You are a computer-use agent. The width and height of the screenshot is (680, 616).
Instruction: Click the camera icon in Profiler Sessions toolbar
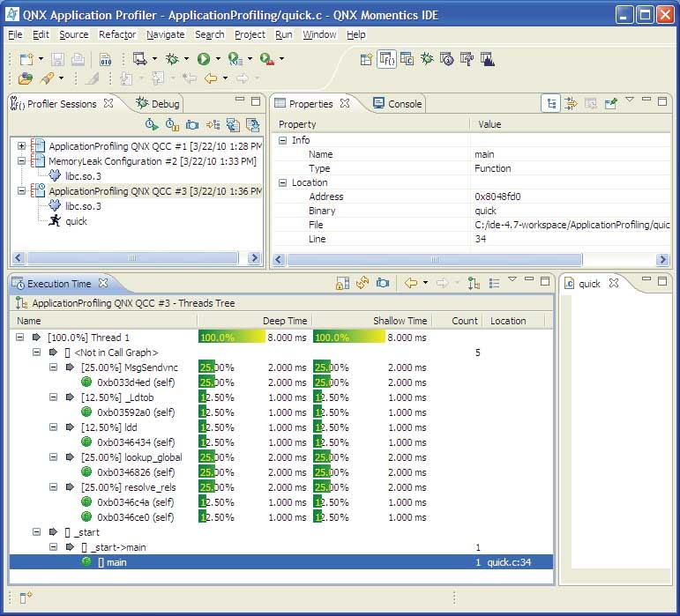(191, 125)
